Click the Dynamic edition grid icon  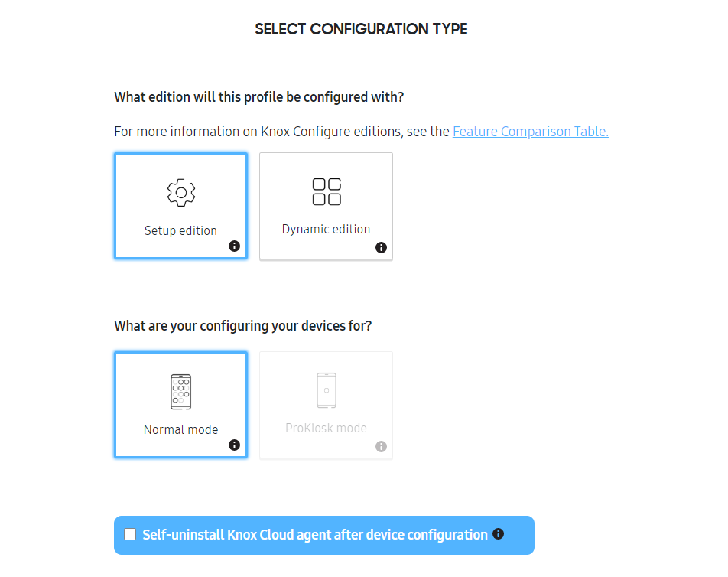pos(326,191)
